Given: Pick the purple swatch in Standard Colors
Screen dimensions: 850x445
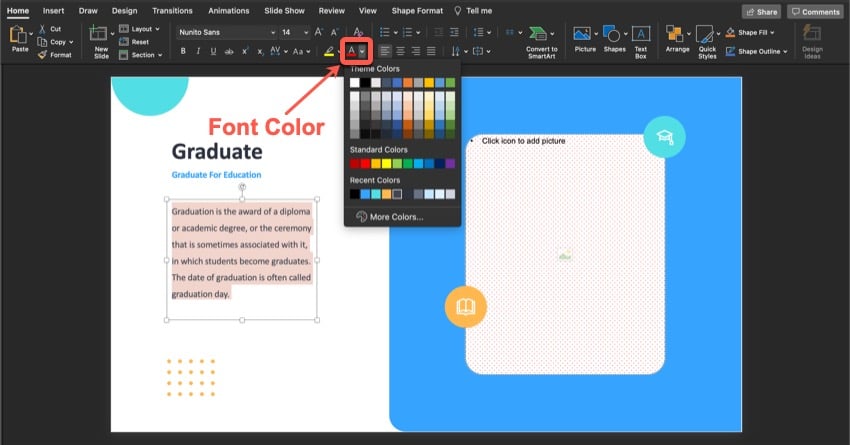Looking at the screenshot, I should [450, 163].
